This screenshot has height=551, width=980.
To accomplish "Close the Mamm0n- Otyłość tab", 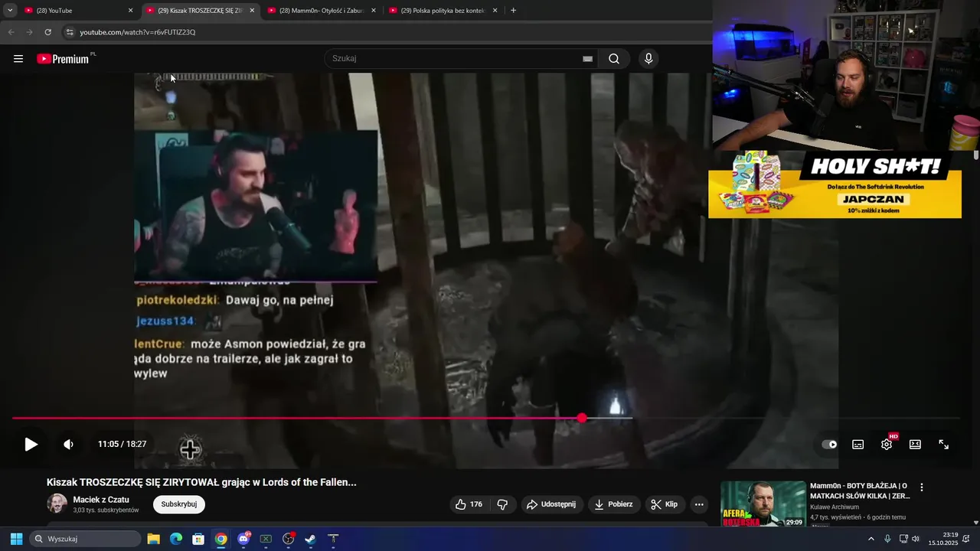I will pos(374,11).
